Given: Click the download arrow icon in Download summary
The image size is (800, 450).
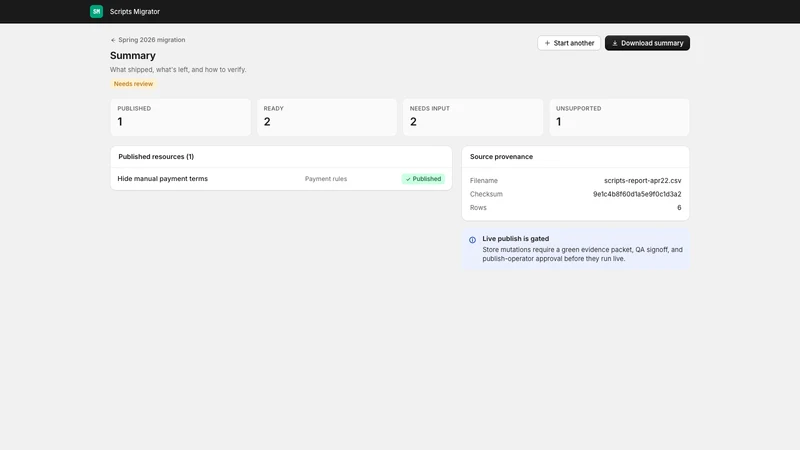Looking at the screenshot, I should [614, 43].
